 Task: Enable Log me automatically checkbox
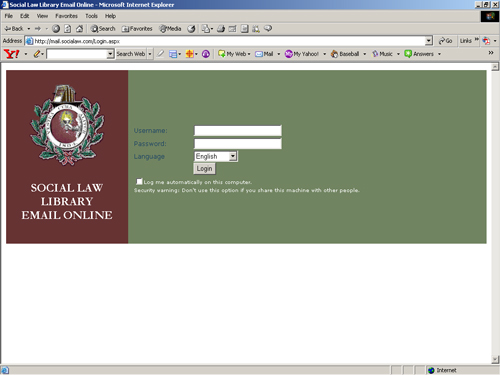pyautogui.click(x=139, y=182)
